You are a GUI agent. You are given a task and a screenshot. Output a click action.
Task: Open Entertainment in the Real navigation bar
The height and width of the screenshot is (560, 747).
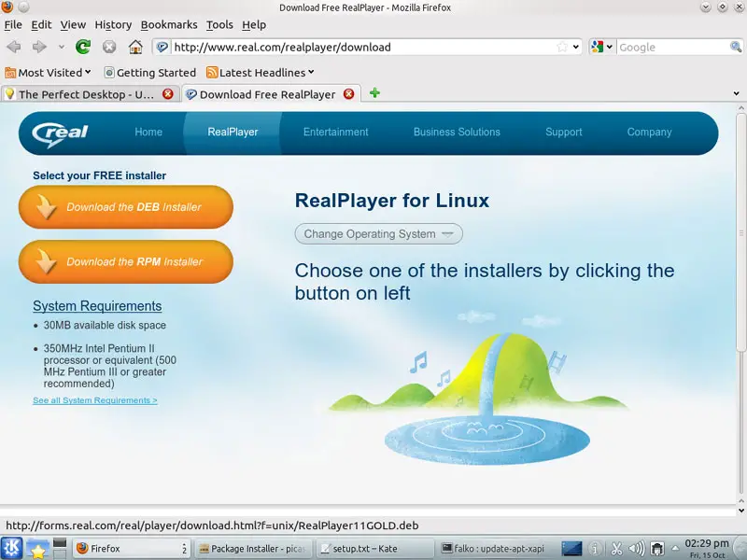[336, 132]
